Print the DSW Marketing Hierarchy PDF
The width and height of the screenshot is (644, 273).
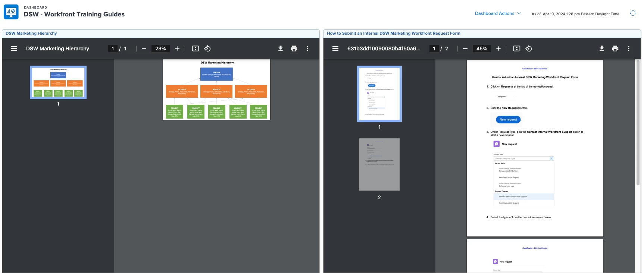coord(294,48)
